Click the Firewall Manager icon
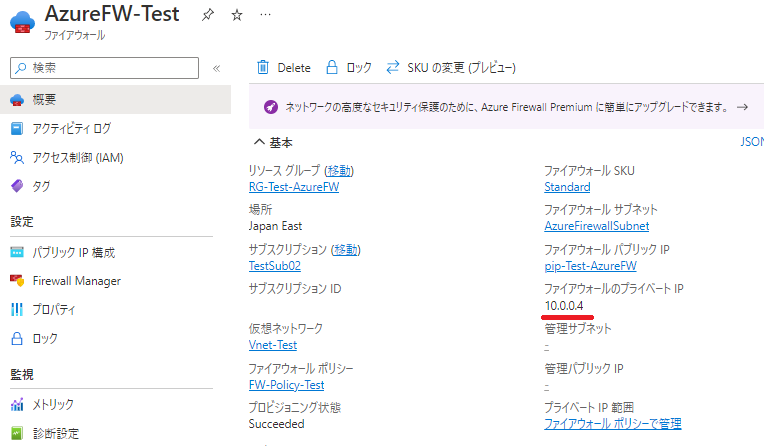This screenshot has height=446, width=764. point(17,281)
